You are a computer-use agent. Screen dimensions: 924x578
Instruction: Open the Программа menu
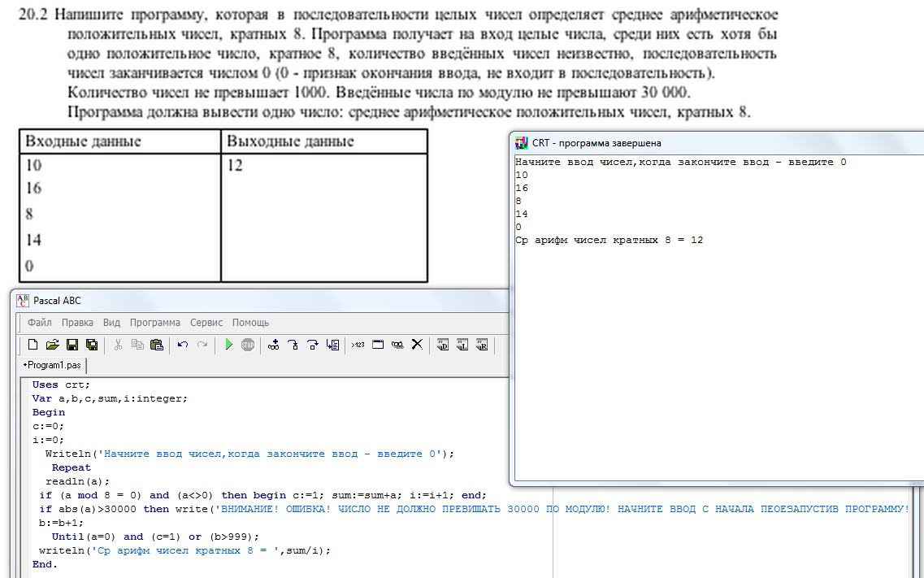[154, 323]
